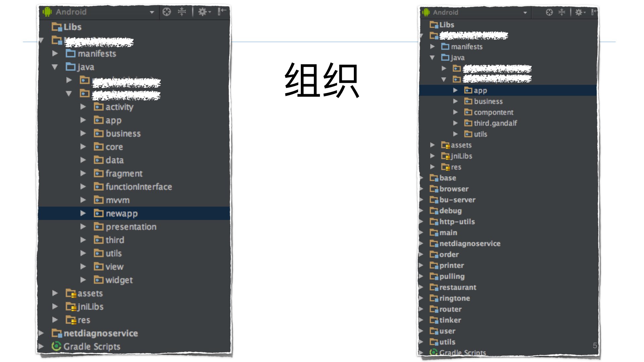Expand the manifests folder

coord(55,53)
